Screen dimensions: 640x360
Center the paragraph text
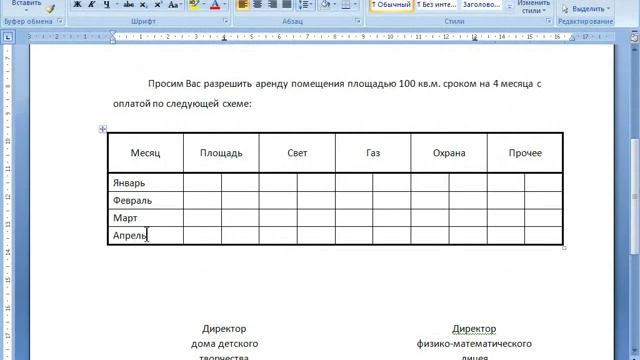click(257, 4)
